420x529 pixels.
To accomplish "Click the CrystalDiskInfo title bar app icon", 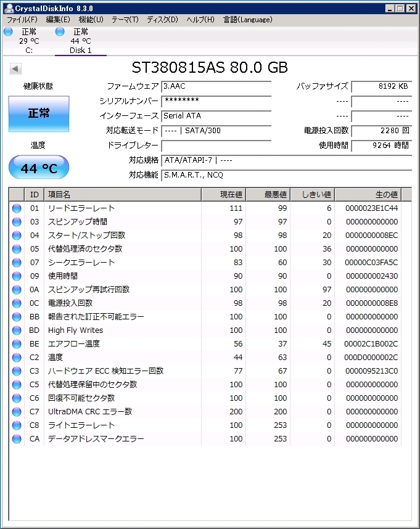I will coord(9,8).
